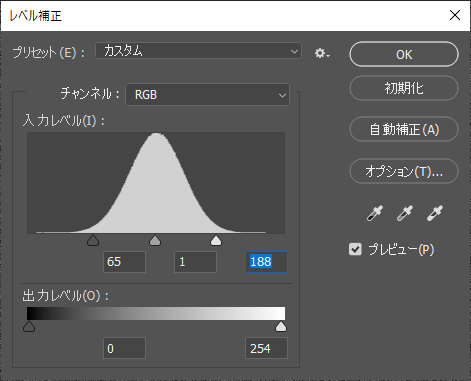The image size is (471, 381).
Task: Select the black point eyedropper
Action: (375, 213)
